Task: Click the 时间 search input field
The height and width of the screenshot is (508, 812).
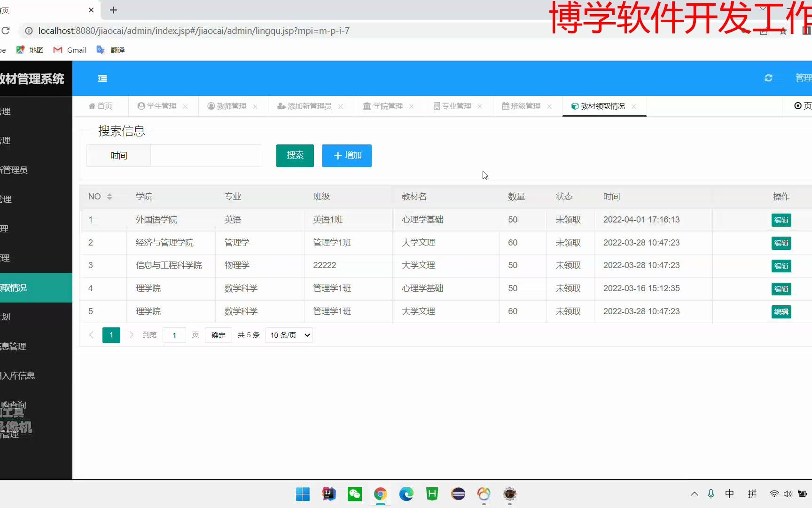Action: [206, 155]
